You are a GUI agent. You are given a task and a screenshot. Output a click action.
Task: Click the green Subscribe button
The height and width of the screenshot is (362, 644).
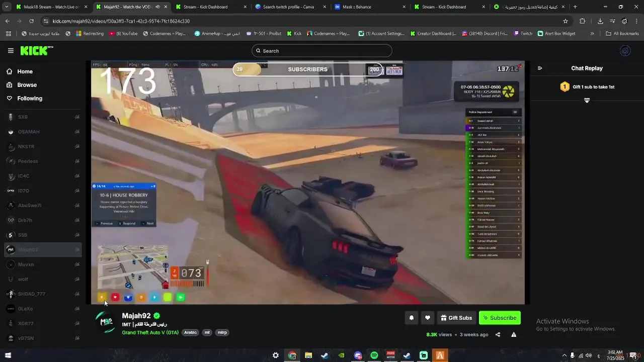pos(500,318)
